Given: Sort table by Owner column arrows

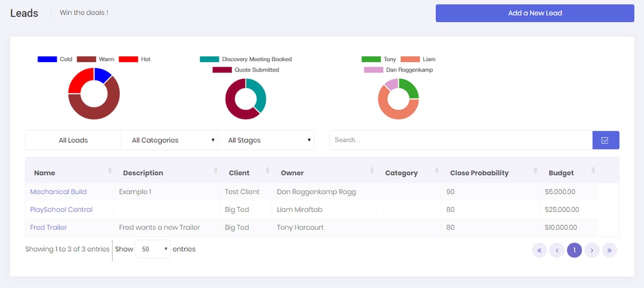Looking at the screenshot, I should point(371,170).
